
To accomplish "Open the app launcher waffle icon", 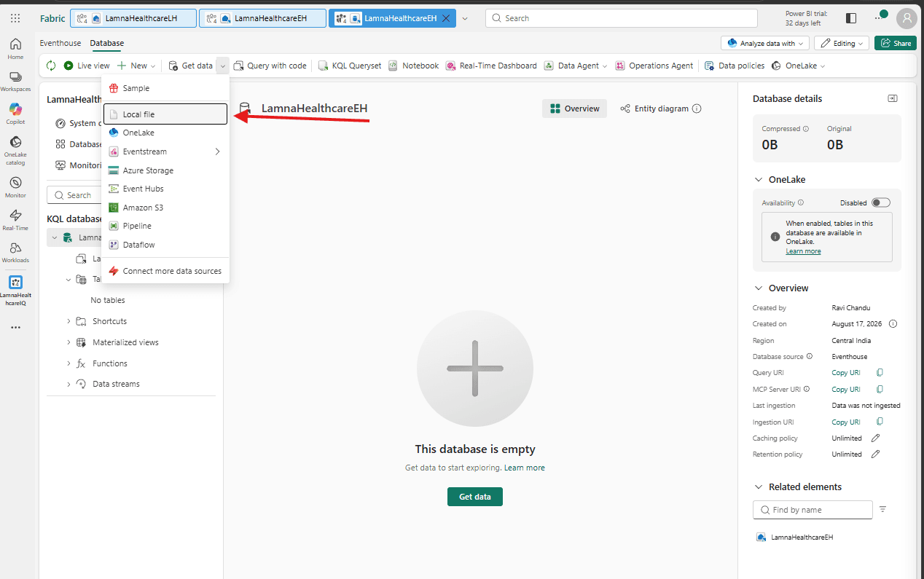I will pyautogui.click(x=15, y=18).
